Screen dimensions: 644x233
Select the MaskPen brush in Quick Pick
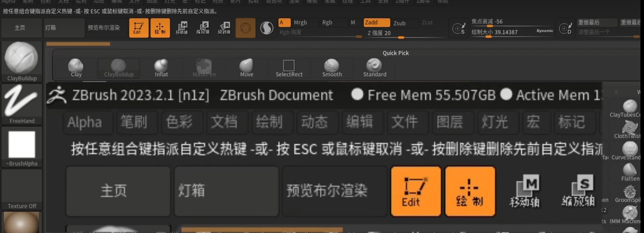pyautogui.click(x=204, y=68)
